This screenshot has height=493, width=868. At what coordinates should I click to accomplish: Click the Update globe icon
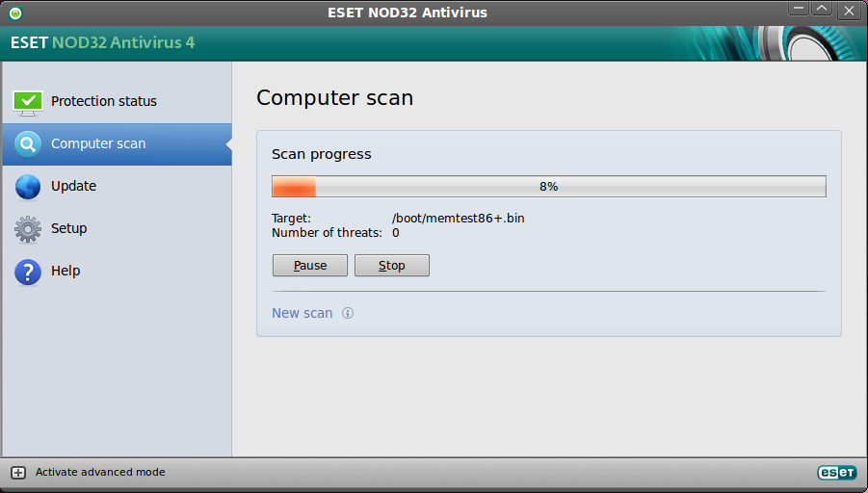tap(28, 187)
